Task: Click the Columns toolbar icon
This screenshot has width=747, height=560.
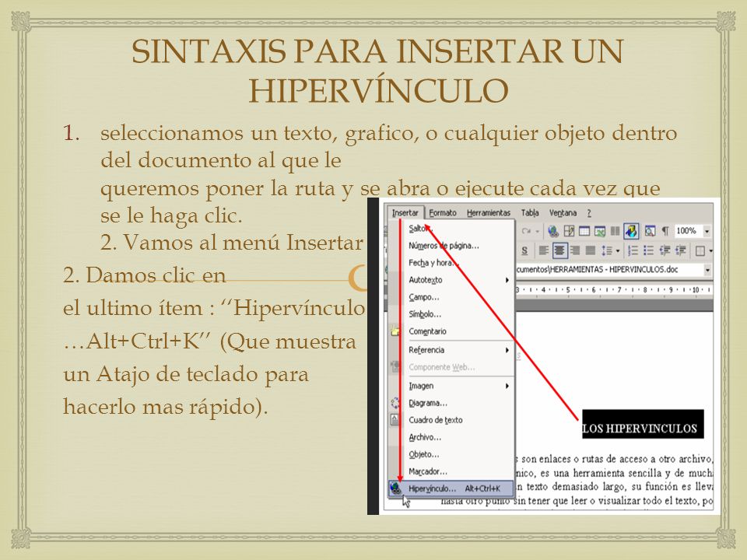Action: [615, 231]
